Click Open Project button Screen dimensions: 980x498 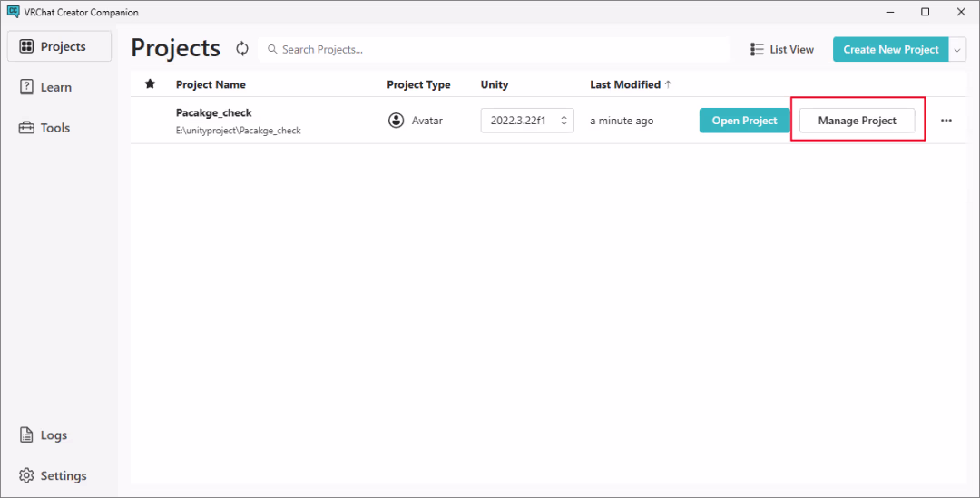pos(744,121)
